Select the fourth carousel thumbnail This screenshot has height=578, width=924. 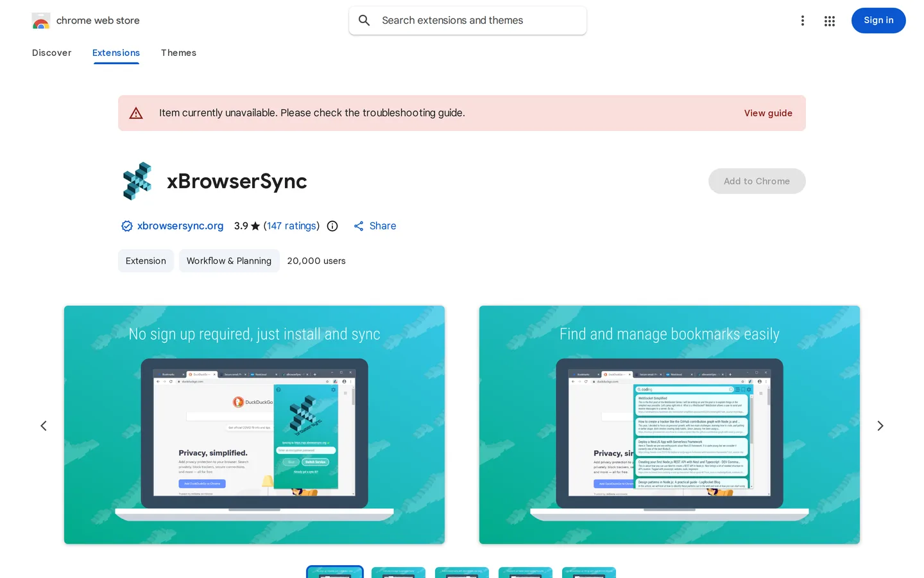[x=526, y=572]
